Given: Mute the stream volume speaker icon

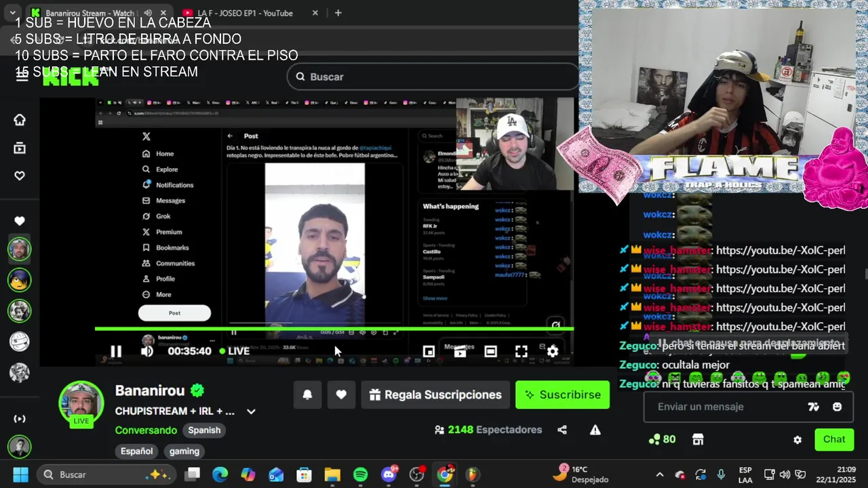Looking at the screenshot, I should click(147, 351).
